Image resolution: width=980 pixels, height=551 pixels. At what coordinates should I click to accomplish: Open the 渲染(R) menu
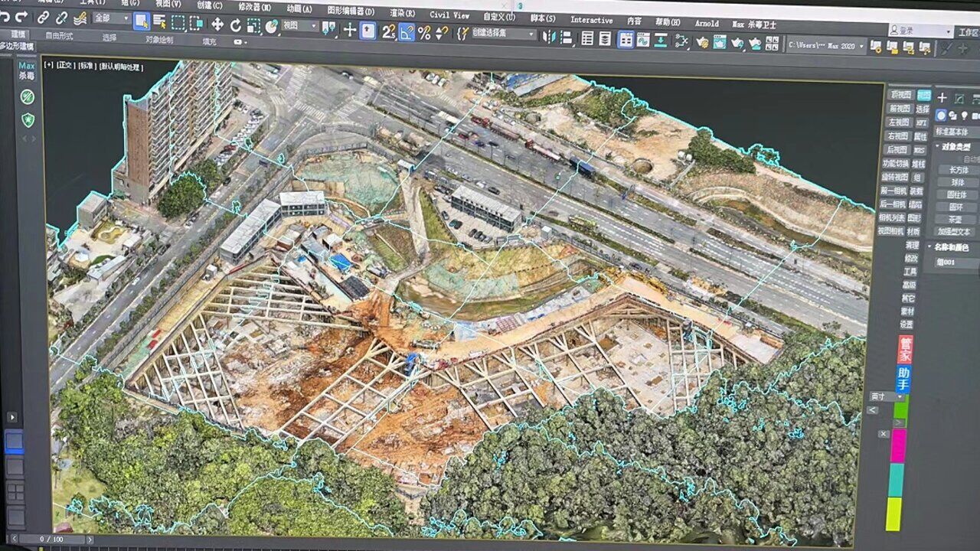(403, 13)
